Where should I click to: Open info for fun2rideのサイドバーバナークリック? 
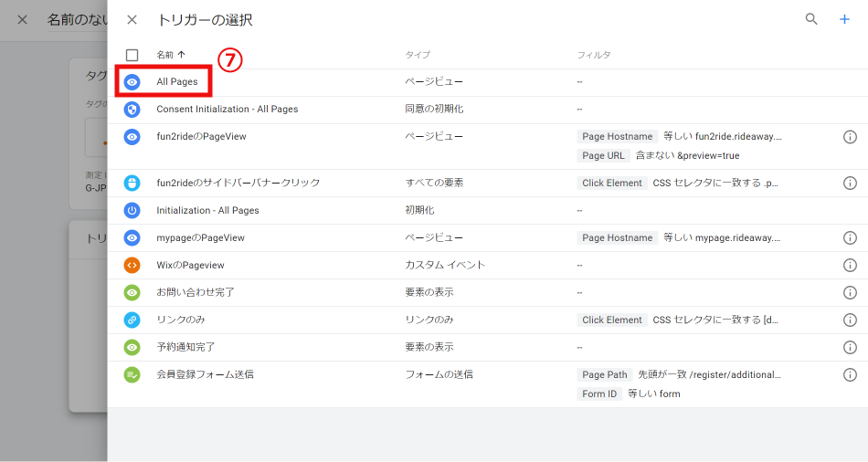click(x=850, y=183)
